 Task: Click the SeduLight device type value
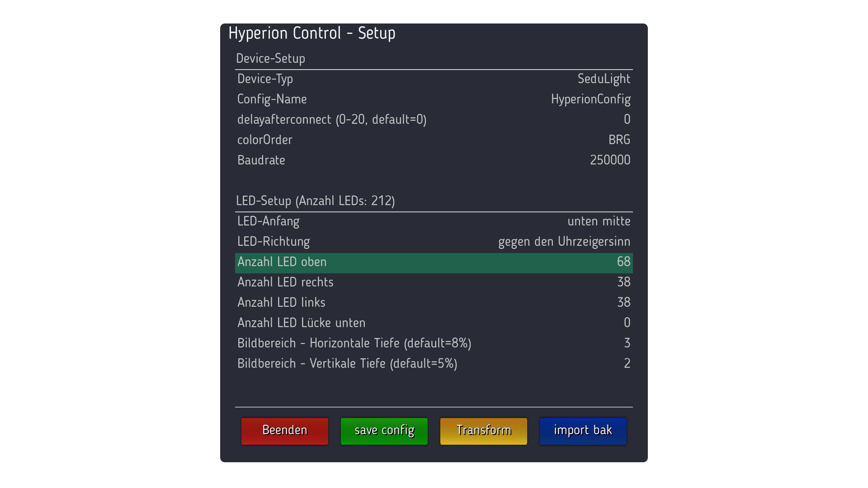(x=604, y=79)
